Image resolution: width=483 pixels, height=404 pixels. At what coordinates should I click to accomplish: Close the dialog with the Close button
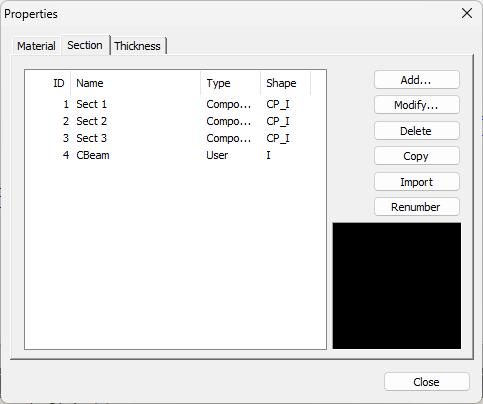[x=427, y=382]
